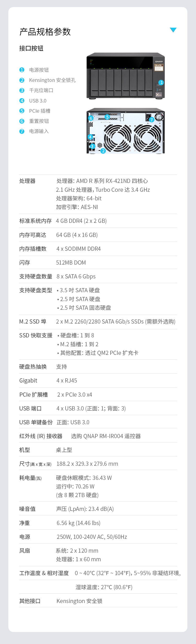Click legend icon 6 for 重置按钮
This screenshot has width=196, height=644.
22,121
